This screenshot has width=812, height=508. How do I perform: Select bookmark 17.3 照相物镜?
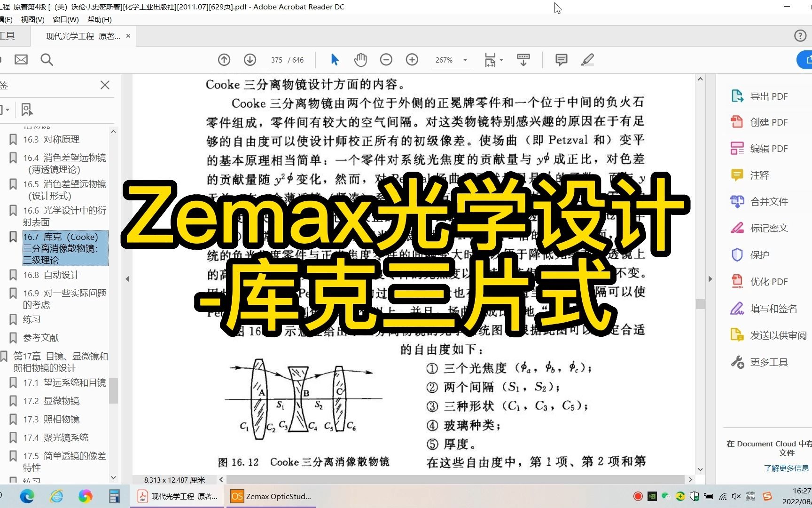[51, 419]
